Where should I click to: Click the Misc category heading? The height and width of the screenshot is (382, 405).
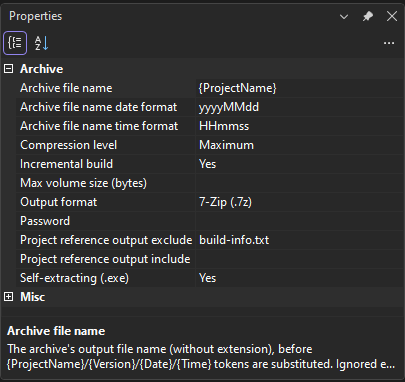click(x=33, y=297)
